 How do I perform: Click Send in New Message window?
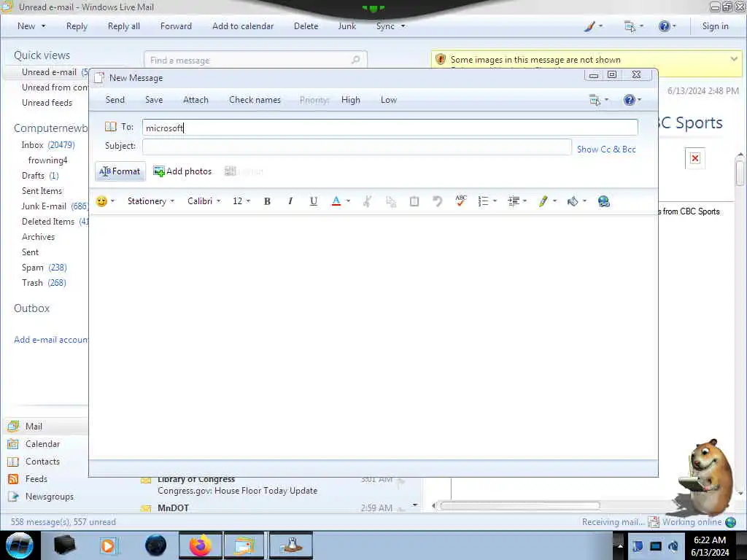pos(115,100)
